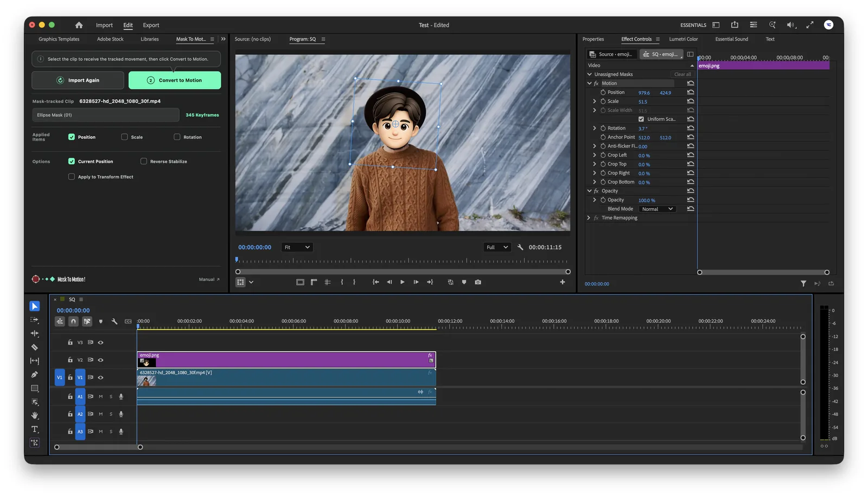This screenshot has width=868, height=496.
Task: Select the emoji.png clip on V2
Action: click(286, 360)
